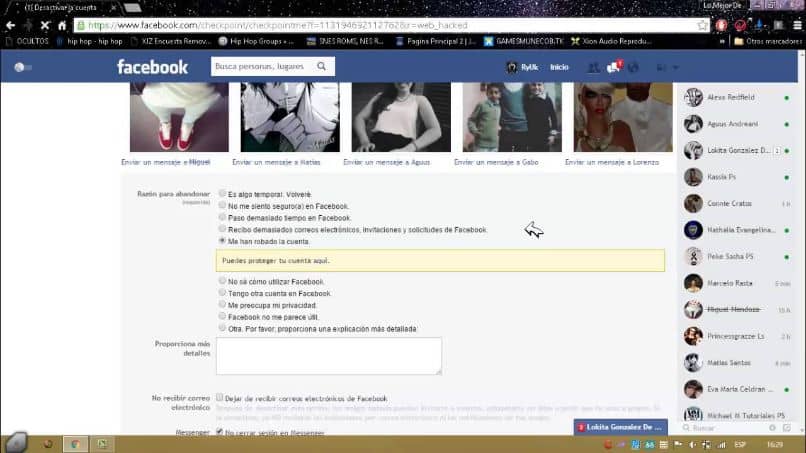Click the search magnifier icon in Facebook
The image size is (806, 453).
pos(322,66)
